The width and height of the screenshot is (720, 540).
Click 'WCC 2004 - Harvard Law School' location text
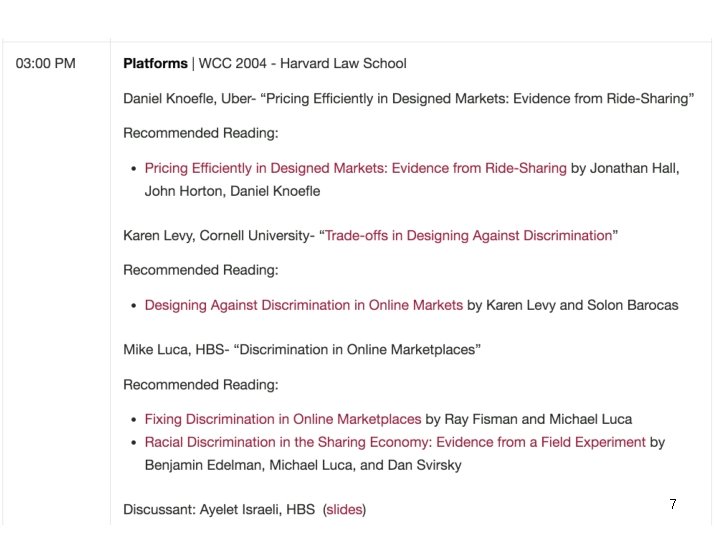pos(303,64)
